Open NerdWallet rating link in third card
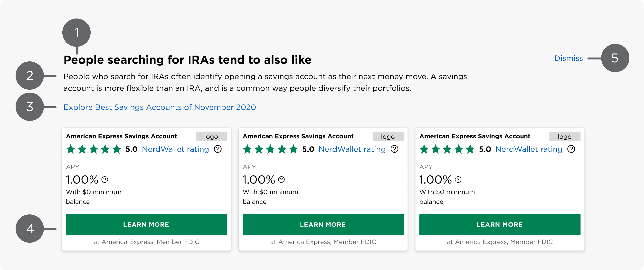 click(529, 149)
